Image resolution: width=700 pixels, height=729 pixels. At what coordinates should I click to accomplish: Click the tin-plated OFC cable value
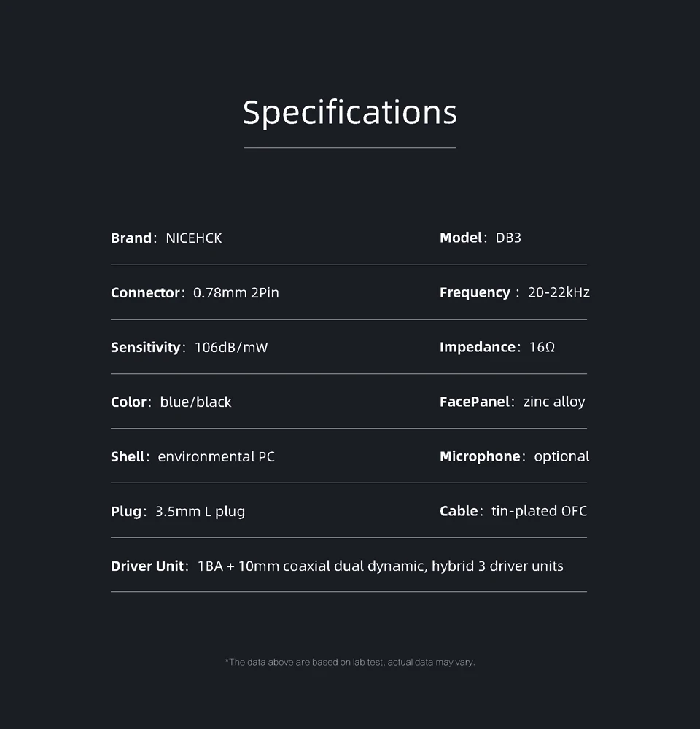click(539, 512)
